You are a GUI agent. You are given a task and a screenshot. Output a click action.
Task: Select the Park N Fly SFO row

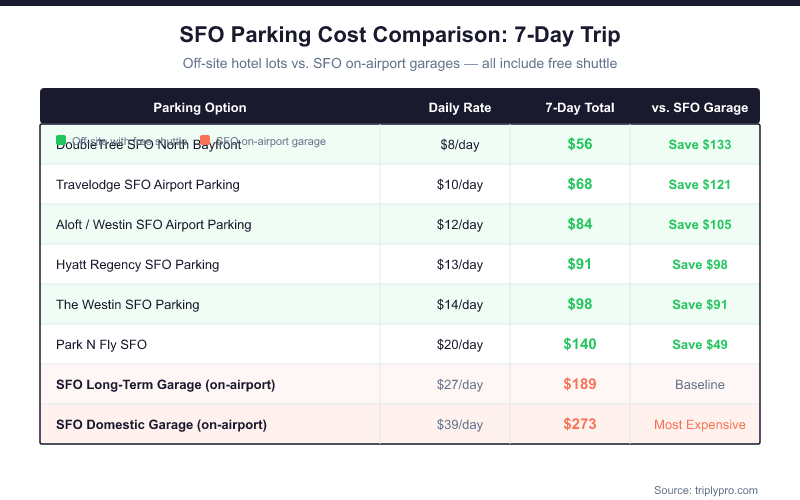coord(101,345)
